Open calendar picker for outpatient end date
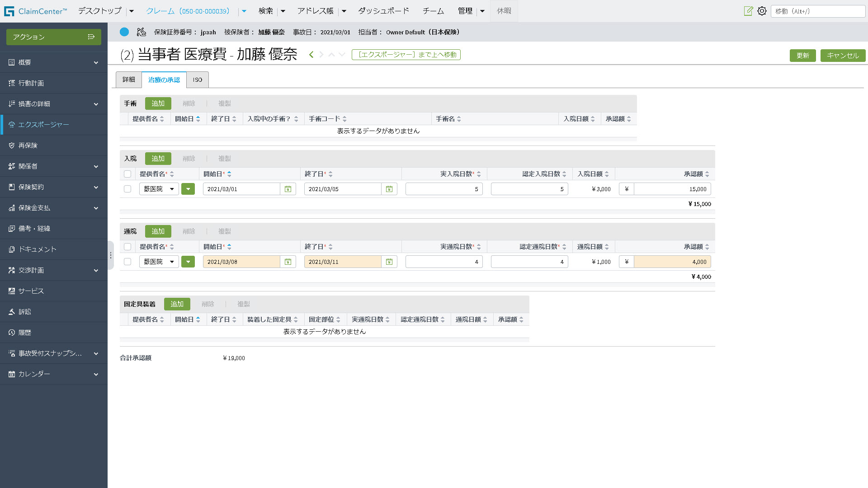The image size is (868, 488). pos(389,262)
